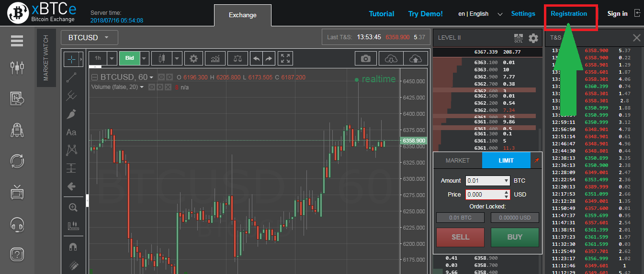
Task: Click the left arrow icon in drawing toolbar
Action: click(x=71, y=186)
